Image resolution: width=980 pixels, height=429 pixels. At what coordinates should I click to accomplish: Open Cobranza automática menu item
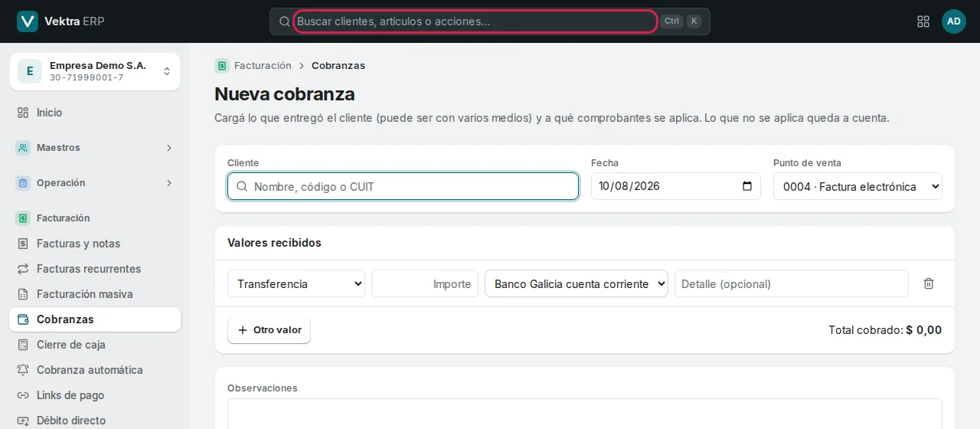pyautogui.click(x=95, y=370)
